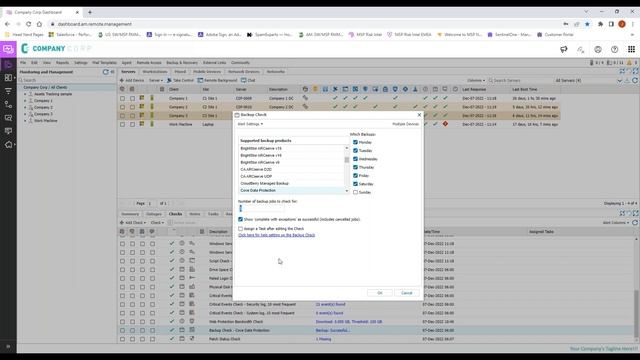
Task: Open the Settings menu
Action: pyautogui.click(x=81, y=63)
